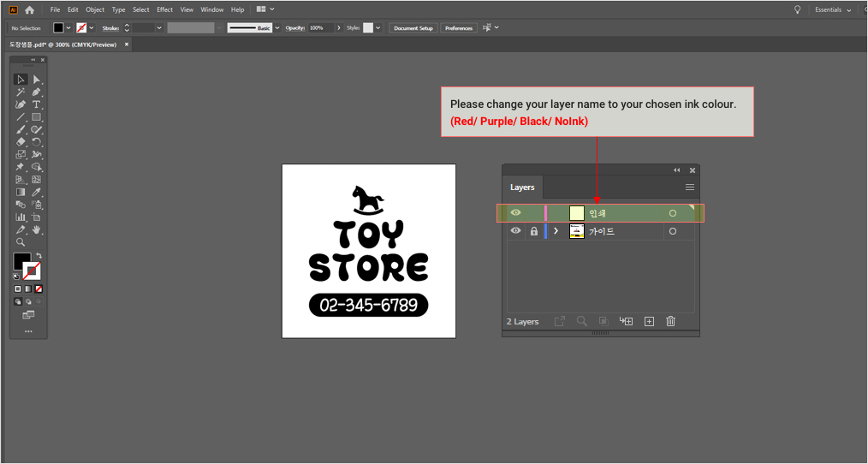Image resolution: width=868 pixels, height=464 pixels.
Task: Switch to the 도장샘플.pdf document tab
Action: pyautogui.click(x=63, y=45)
